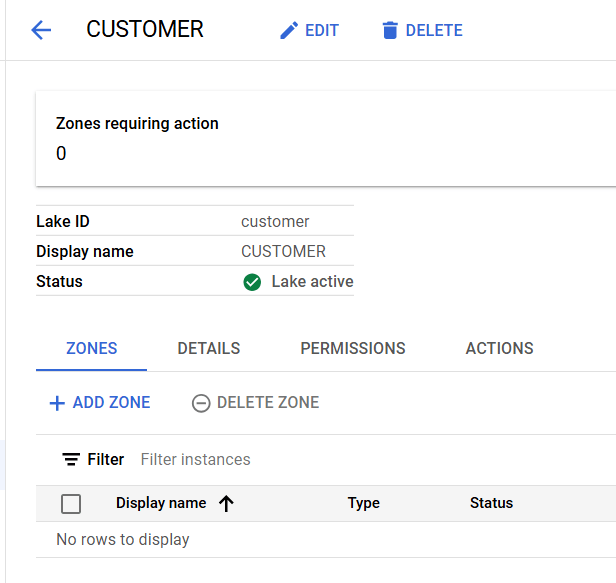Toggle the Display name sort arrow
The width and height of the screenshot is (616, 583).
tap(226, 504)
